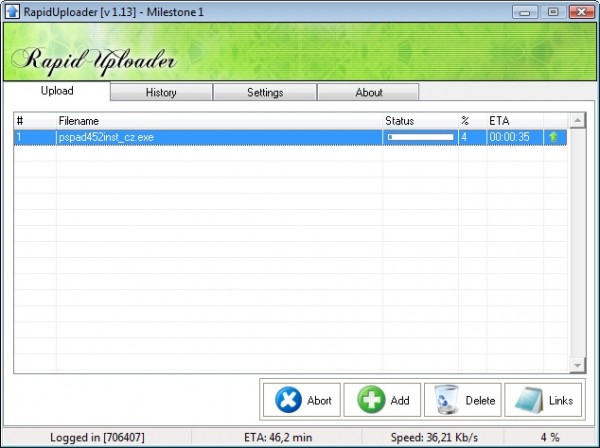Delete the selected upload entry
This screenshot has height=448, width=600.
coord(463,400)
